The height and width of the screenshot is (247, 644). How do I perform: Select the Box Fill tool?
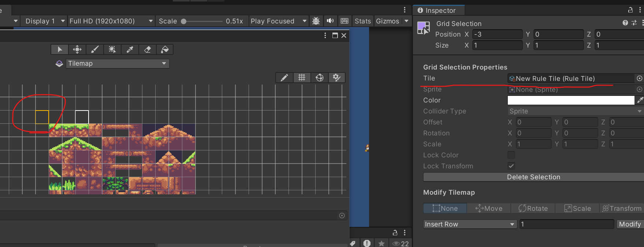click(x=112, y=49)
